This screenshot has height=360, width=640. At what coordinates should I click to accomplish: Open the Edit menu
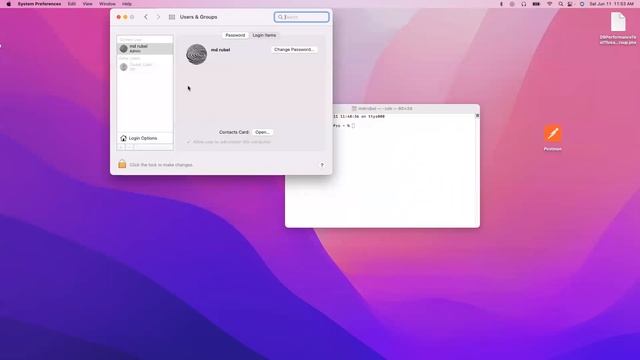coord(72,4)
